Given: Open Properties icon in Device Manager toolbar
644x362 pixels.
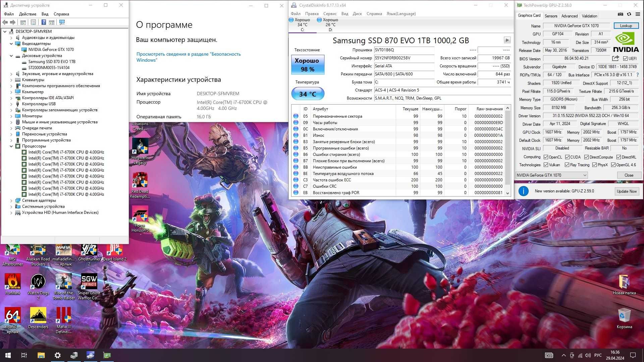Looking at the screenshot, I should coord(33,22).
